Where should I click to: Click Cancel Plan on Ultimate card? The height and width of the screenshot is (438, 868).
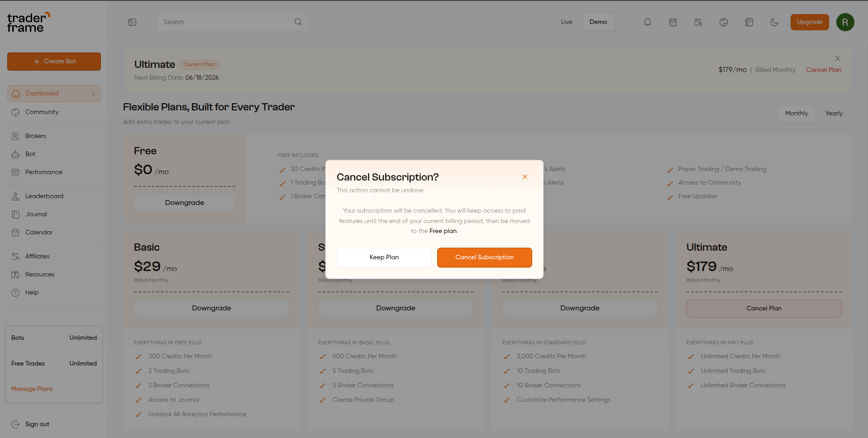[x=764, y=309]
